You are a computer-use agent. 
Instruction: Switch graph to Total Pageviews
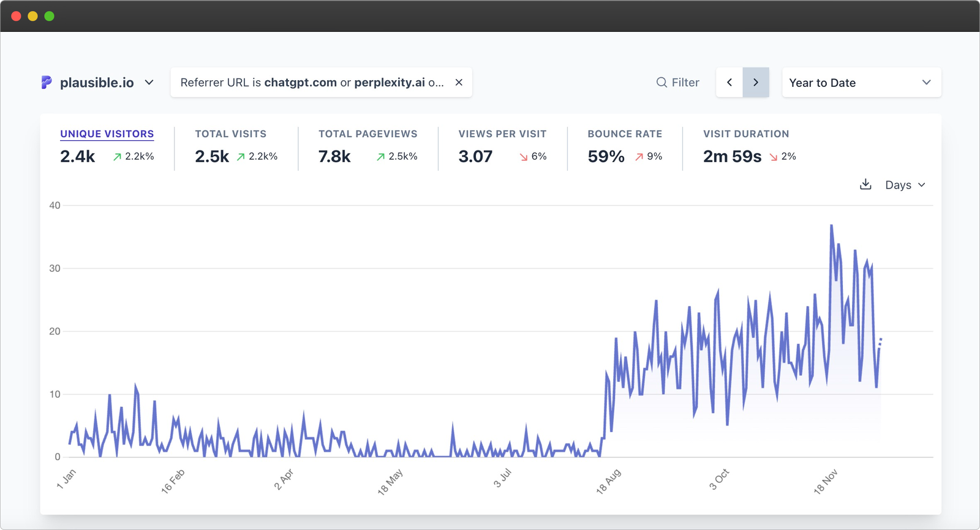[367, 134]
